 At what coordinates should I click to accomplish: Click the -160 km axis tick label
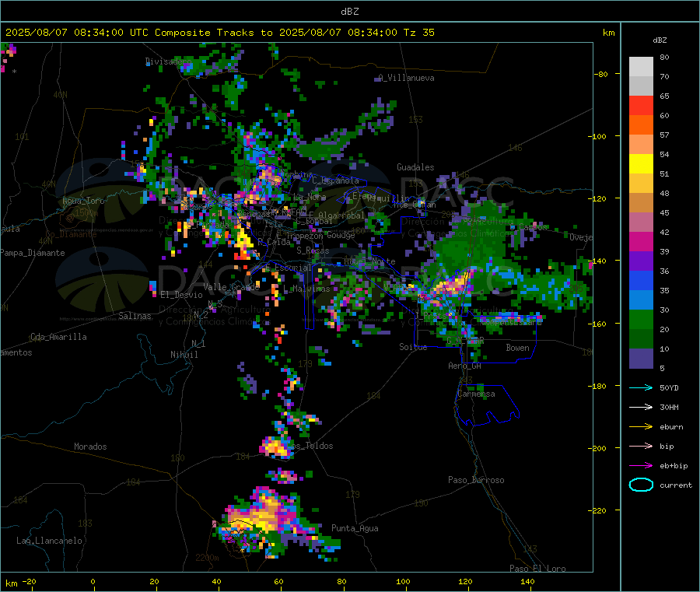pyautogui.click(x=597, y=324)
